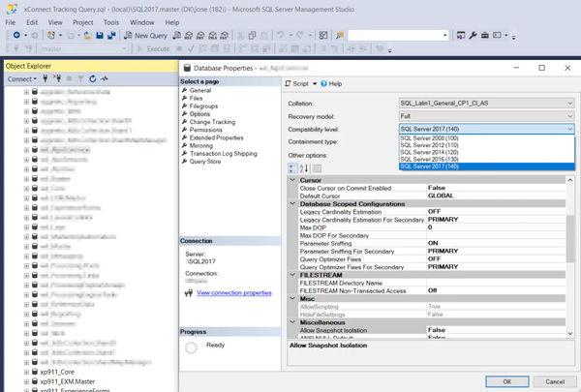Click the Cancel button
Screen dimensions: 581x392
click(x=554, y=381)
